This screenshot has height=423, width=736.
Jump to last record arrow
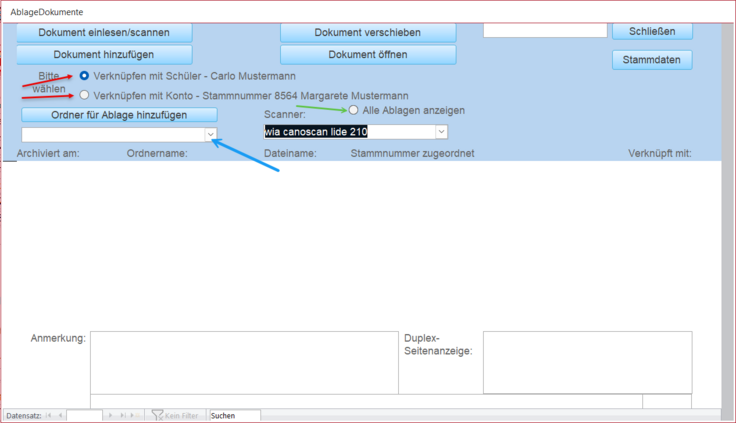pos(122,415)
